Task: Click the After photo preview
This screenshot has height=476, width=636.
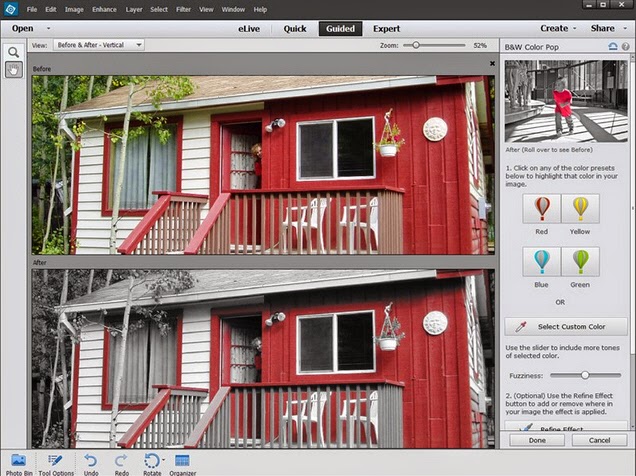Action: (263, 358)
